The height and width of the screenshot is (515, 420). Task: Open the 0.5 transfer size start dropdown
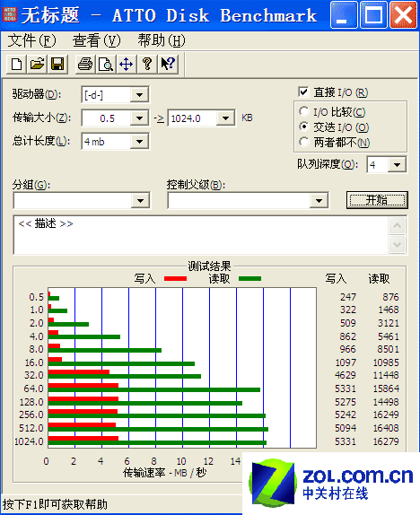[x=139, y=118]
